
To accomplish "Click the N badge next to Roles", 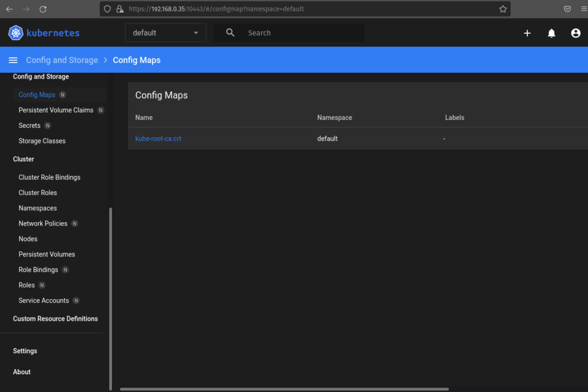I will click(x=42, y=285).
